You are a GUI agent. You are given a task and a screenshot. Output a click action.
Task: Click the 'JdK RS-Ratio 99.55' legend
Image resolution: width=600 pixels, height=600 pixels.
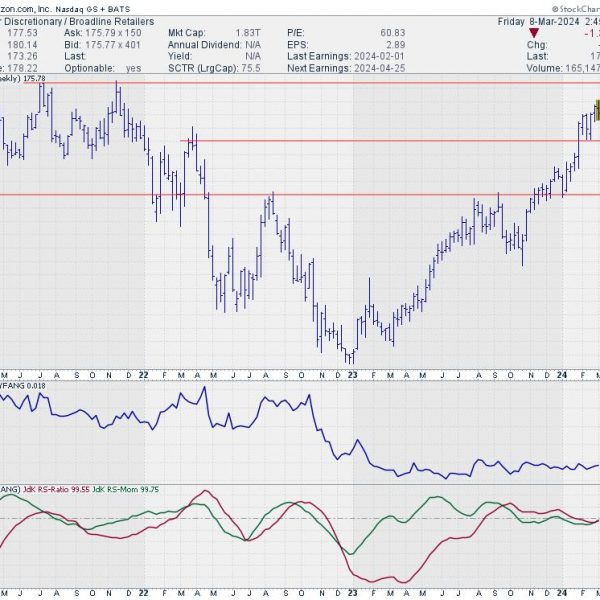(x=56, y=489)
